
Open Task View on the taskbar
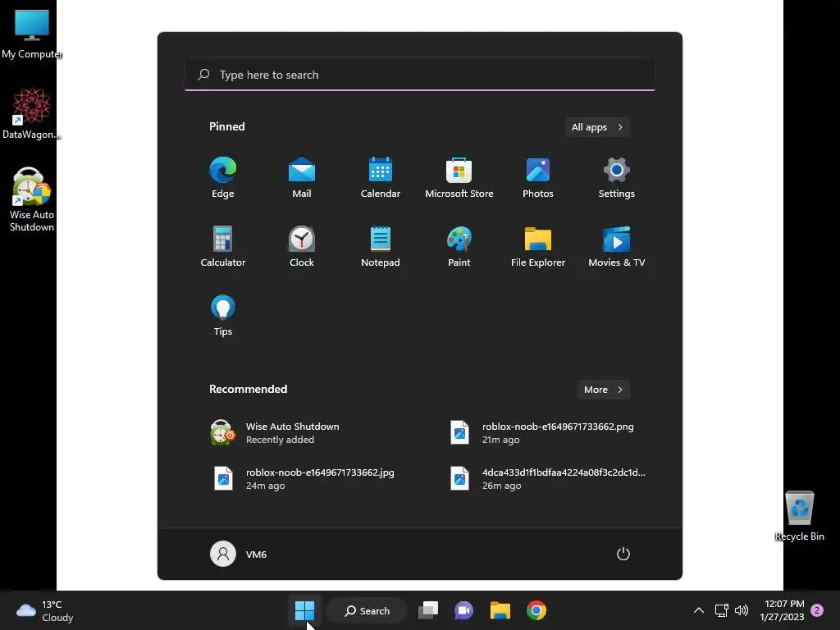(x=428, y=610)
